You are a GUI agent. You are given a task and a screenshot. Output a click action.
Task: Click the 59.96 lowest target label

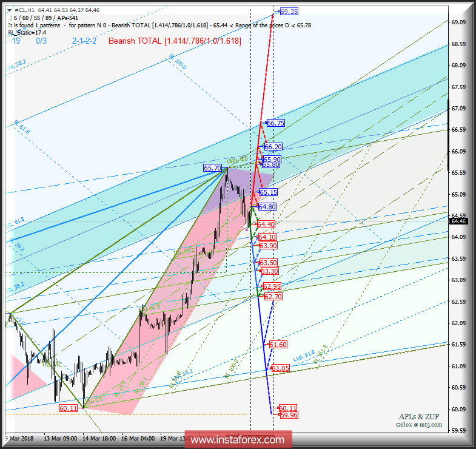point(289,415)
